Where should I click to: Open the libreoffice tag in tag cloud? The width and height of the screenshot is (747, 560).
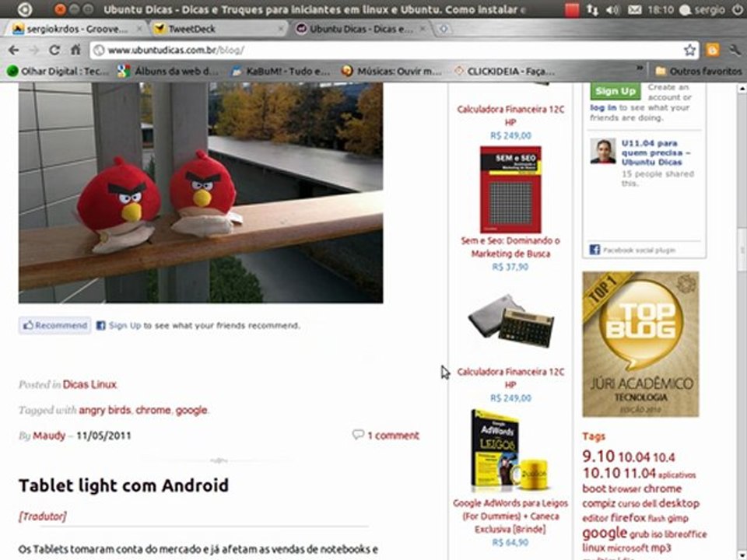pos(686,534)
